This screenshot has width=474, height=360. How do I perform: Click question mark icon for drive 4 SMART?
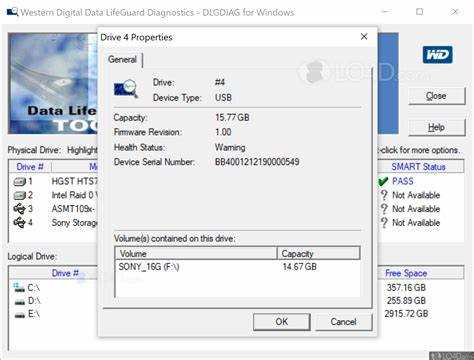[x=384, y=223]
